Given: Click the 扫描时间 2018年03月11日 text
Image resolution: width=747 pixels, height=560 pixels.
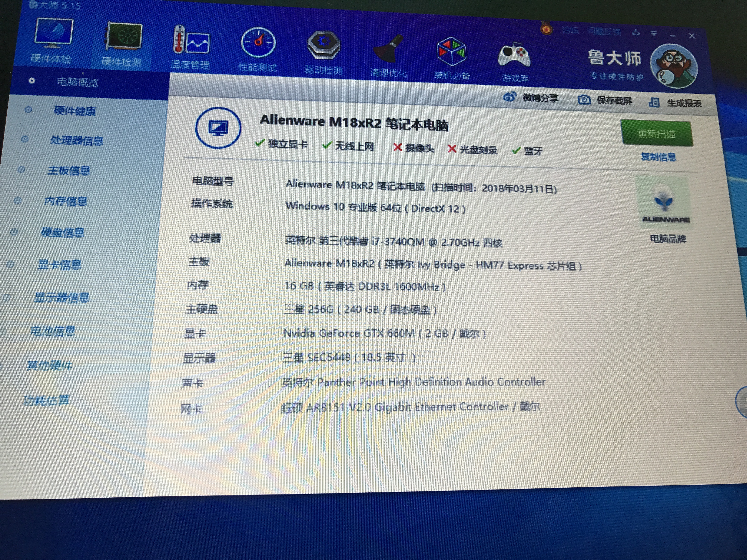Looking at the screenshot, I should [494, 188].
